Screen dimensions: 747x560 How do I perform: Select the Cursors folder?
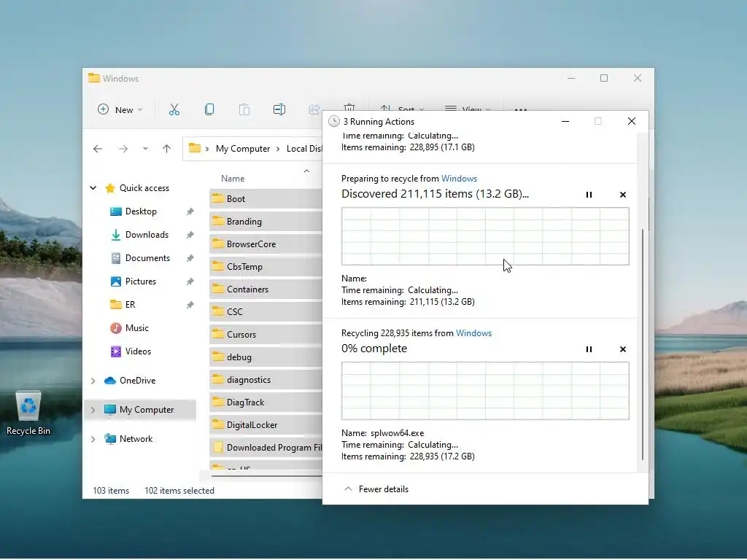(266, 335)
